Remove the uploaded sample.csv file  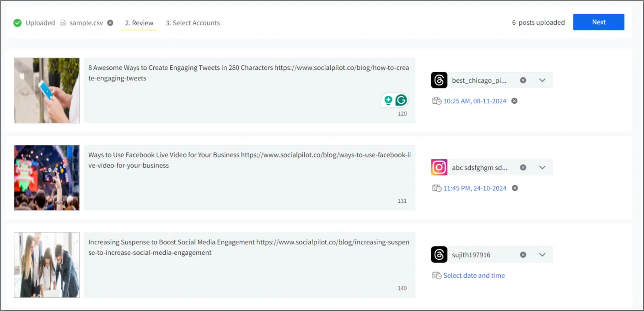110,23
